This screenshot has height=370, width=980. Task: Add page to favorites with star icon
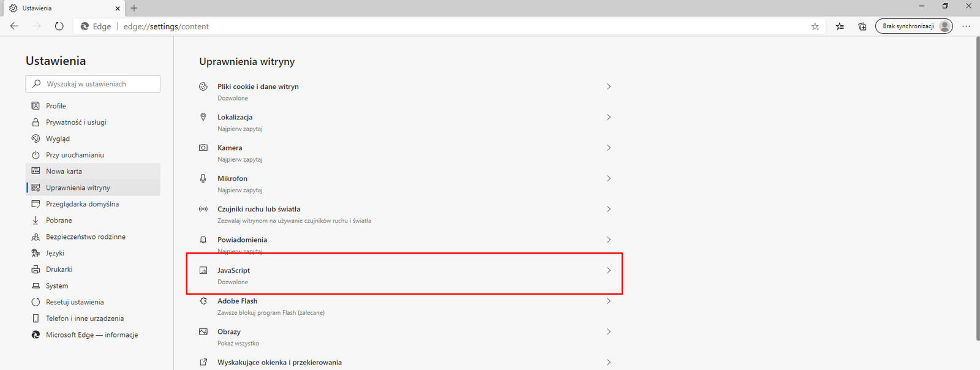(x=815, y=26)
